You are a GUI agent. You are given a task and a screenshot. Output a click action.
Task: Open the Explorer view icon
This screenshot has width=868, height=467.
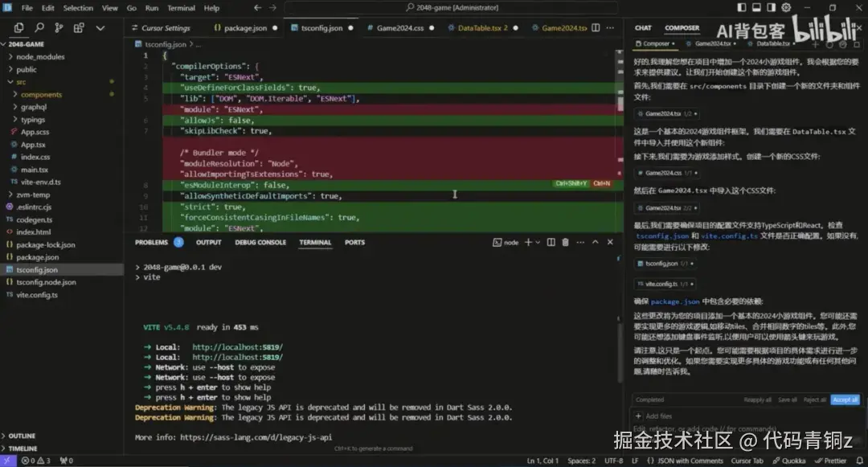pos(18,27)
